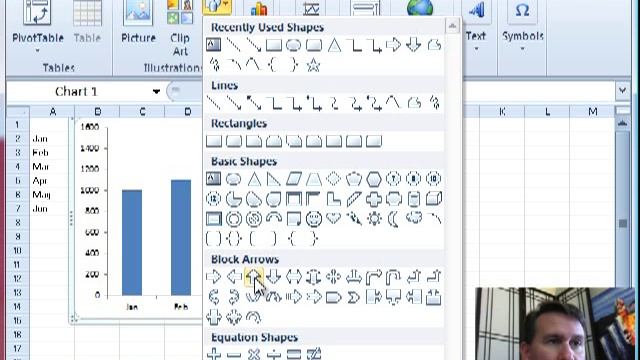Select the Double Arrow line in Lines
Image resolution: width=640 pixels, height=360 pixels.
click(254, 103)
